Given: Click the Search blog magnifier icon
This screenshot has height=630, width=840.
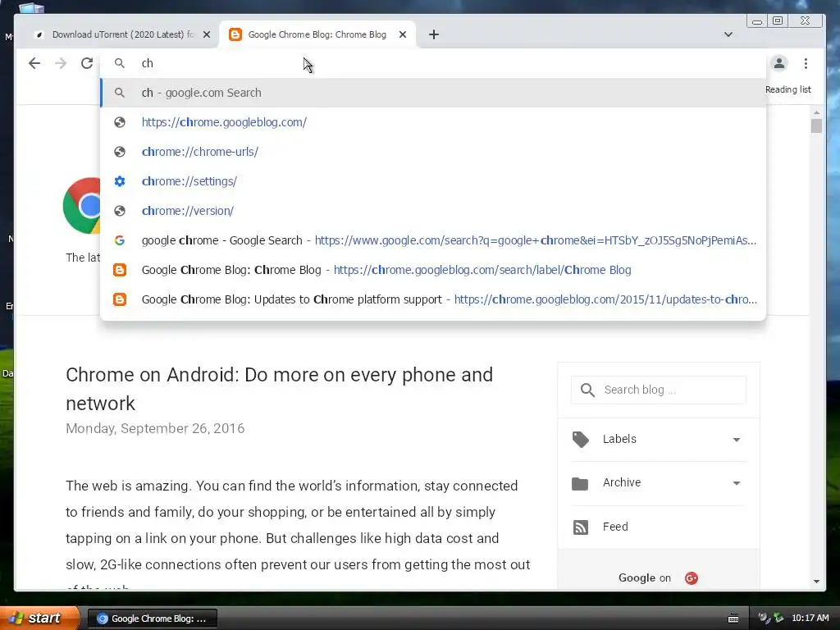Looking at the screenshot, I should click(x=587, y=390).
